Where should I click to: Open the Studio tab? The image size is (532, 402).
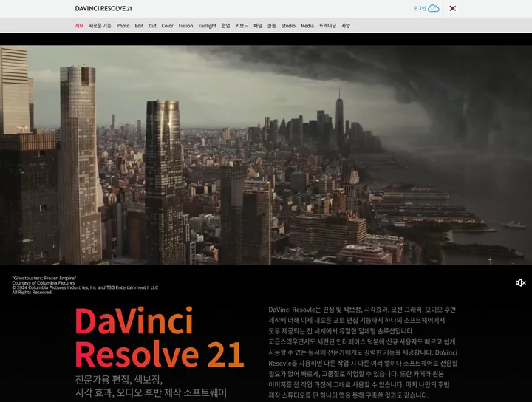[x=288, y=26]
